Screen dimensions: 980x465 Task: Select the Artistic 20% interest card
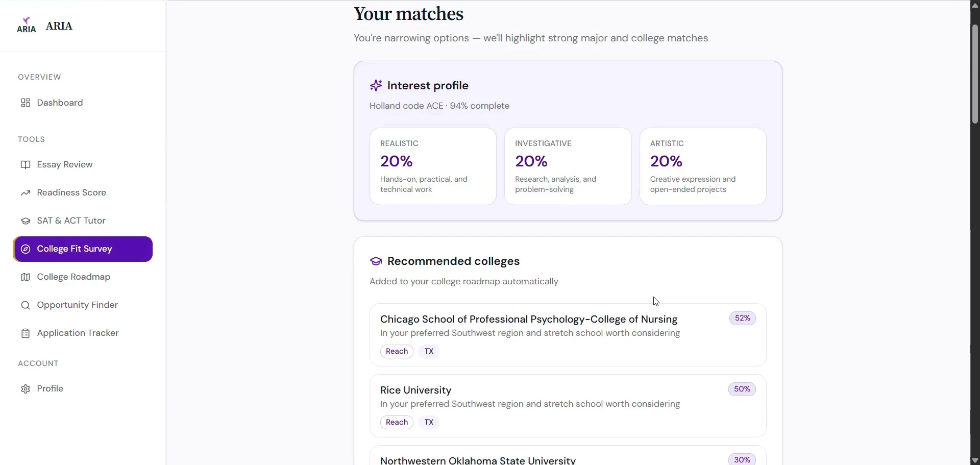tap(703, 166)
